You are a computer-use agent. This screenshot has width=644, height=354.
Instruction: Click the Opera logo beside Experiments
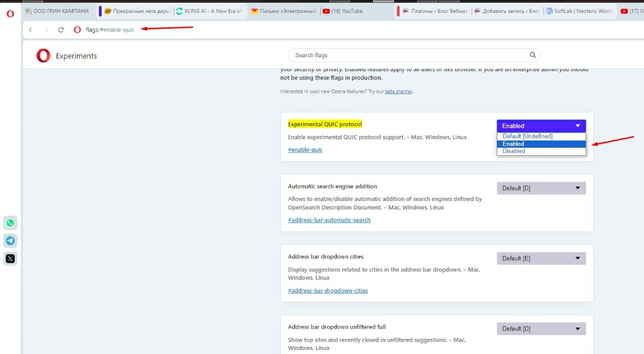(43, 56)
